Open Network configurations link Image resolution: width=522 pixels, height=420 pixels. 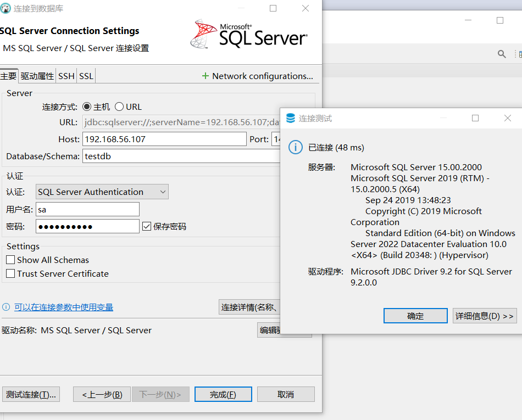point(258,76)
